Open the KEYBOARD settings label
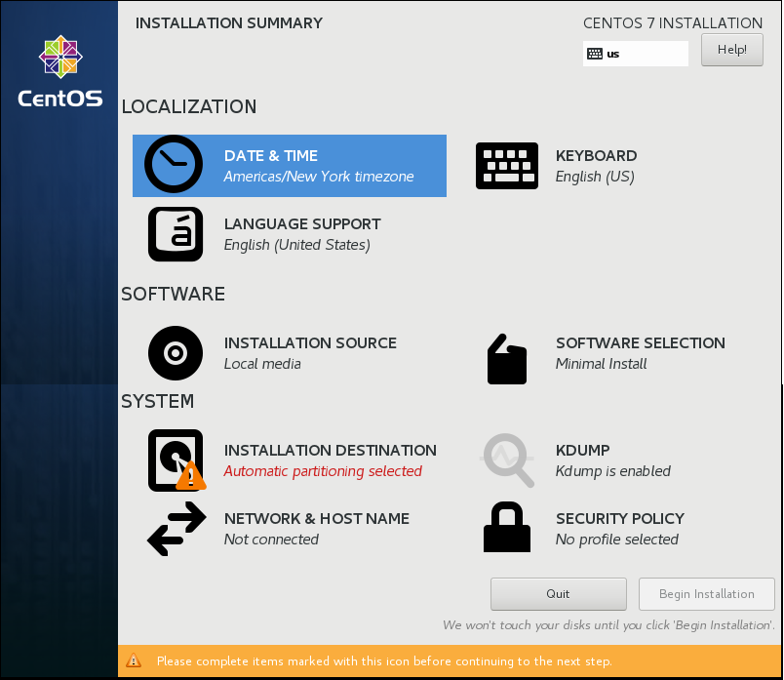Screen dimensions: 784x680 (x=597, y=156)
